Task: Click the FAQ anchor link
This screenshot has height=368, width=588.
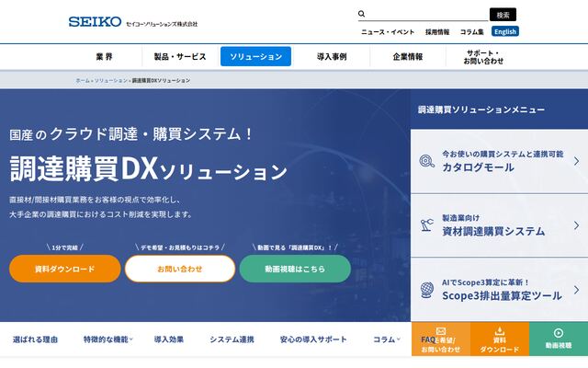Action: tap(428, 339)
